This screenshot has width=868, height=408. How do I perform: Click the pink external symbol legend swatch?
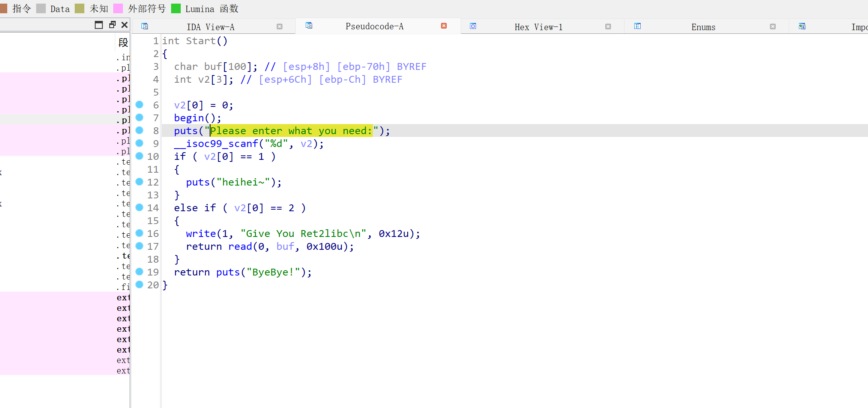(118, 9)
